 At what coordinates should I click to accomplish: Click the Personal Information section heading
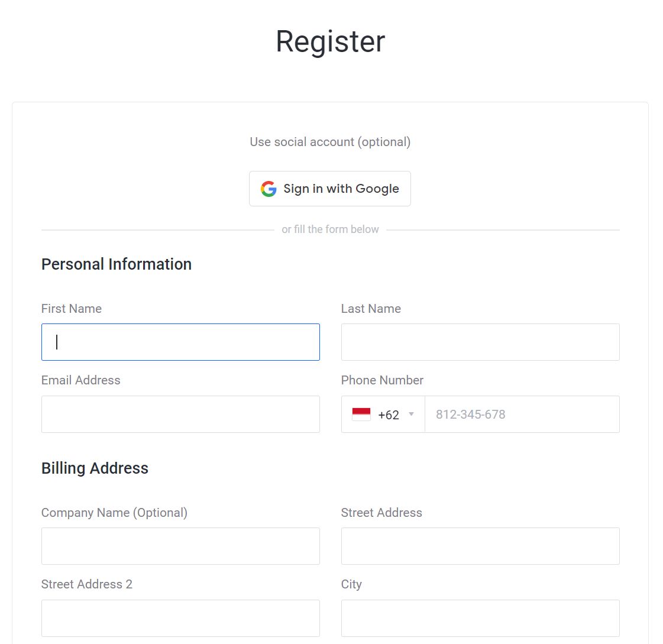[116, 264]
